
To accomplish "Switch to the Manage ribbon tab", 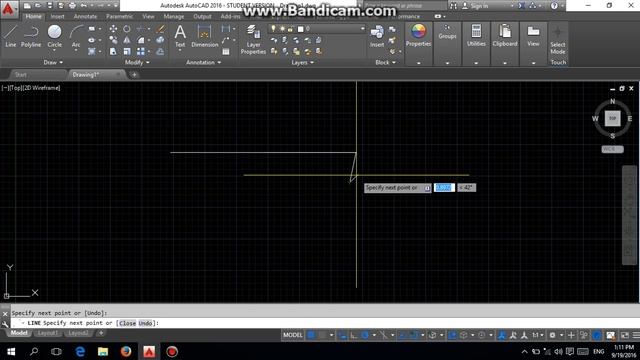I will click(173, 16).
